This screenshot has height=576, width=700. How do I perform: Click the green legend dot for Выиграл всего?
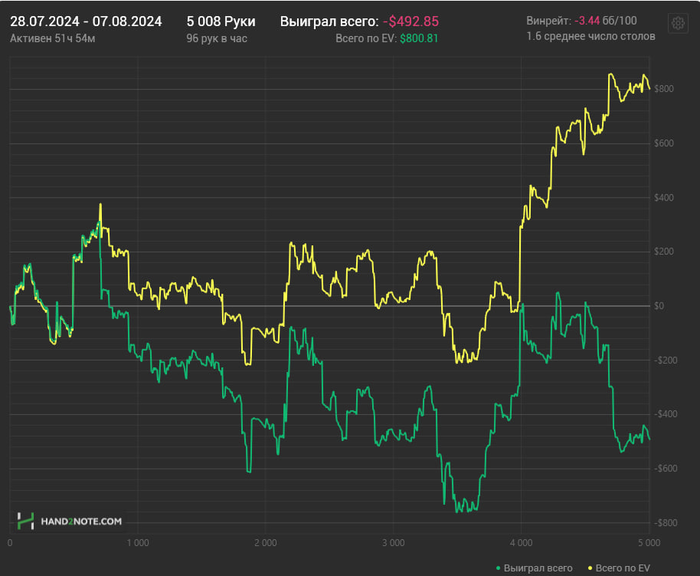[x=498, y=568]
